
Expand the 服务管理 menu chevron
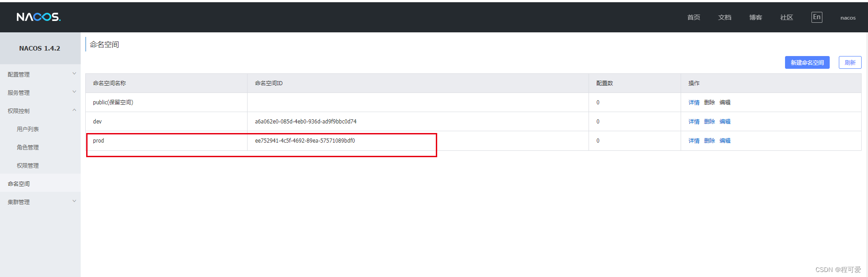coord(74,92)
